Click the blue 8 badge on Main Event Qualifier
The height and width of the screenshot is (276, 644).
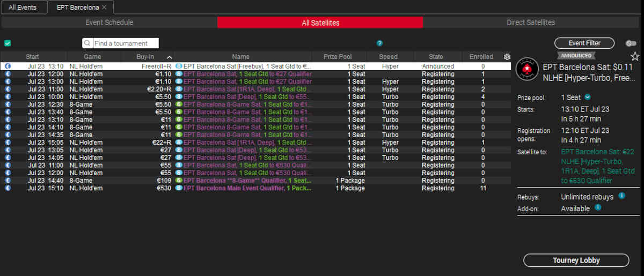click(179, 189)
